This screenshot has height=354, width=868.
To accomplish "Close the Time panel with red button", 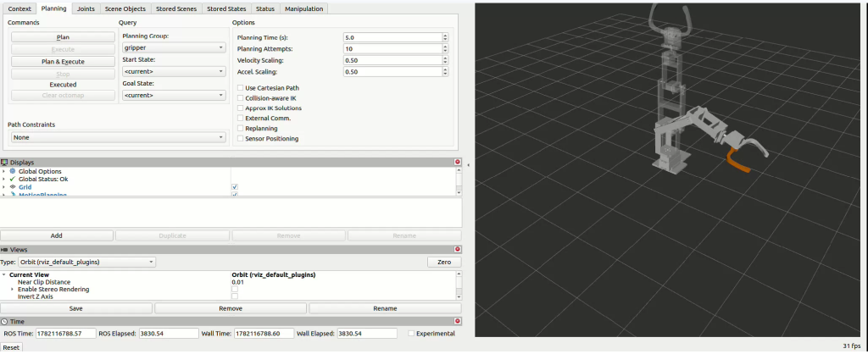I will pyautogui.click(x=457, y=321).
